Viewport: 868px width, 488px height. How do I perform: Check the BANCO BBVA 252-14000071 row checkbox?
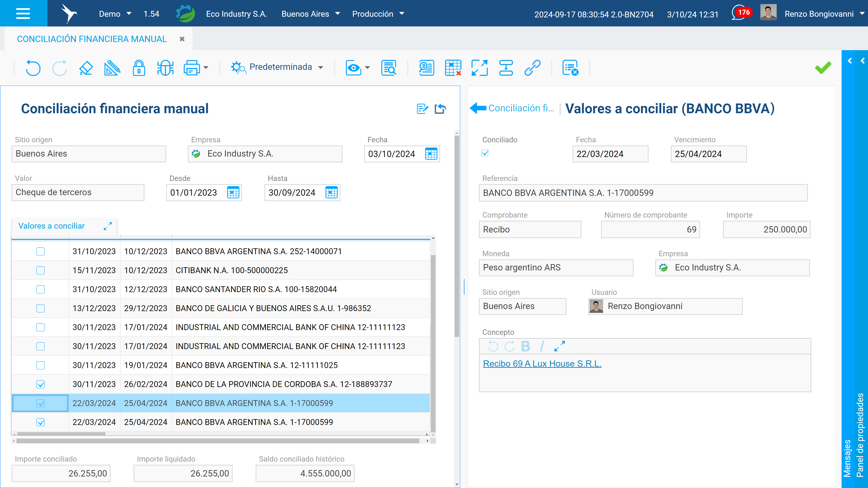click(40, 251)
